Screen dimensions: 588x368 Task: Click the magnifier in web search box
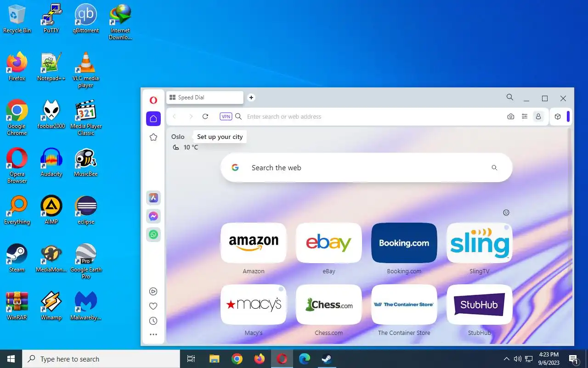tap(494, 168)
